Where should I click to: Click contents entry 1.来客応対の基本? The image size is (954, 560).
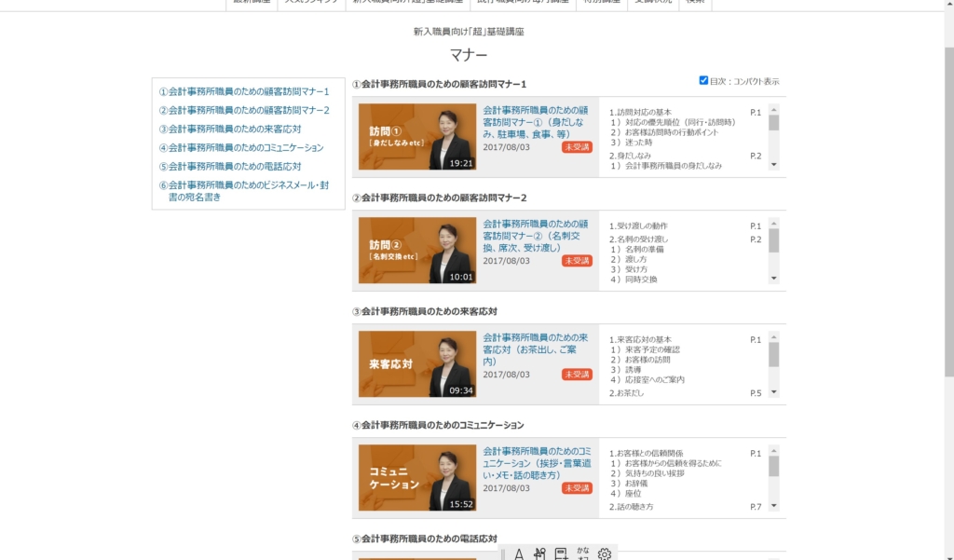click(x=640, y=340)
